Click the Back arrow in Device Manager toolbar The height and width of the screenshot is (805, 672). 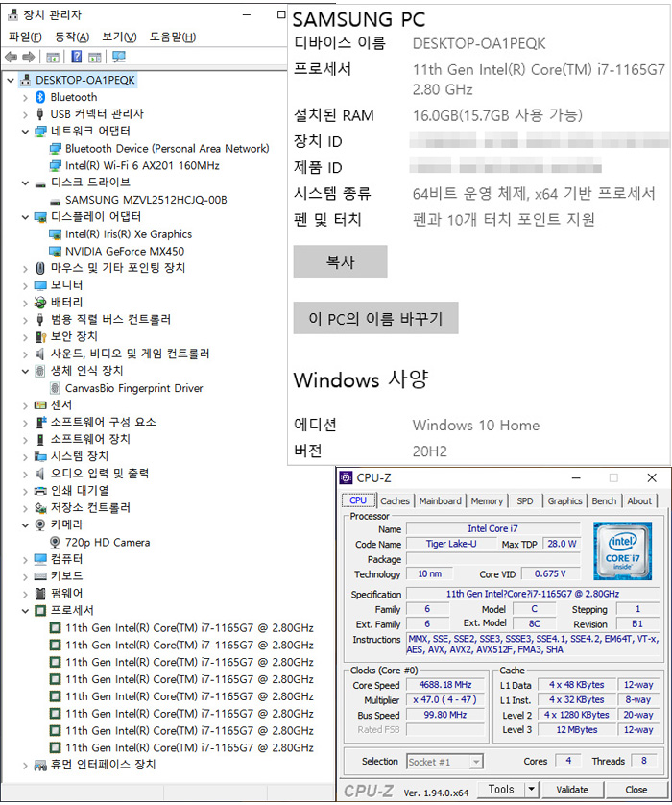[11, 57]
